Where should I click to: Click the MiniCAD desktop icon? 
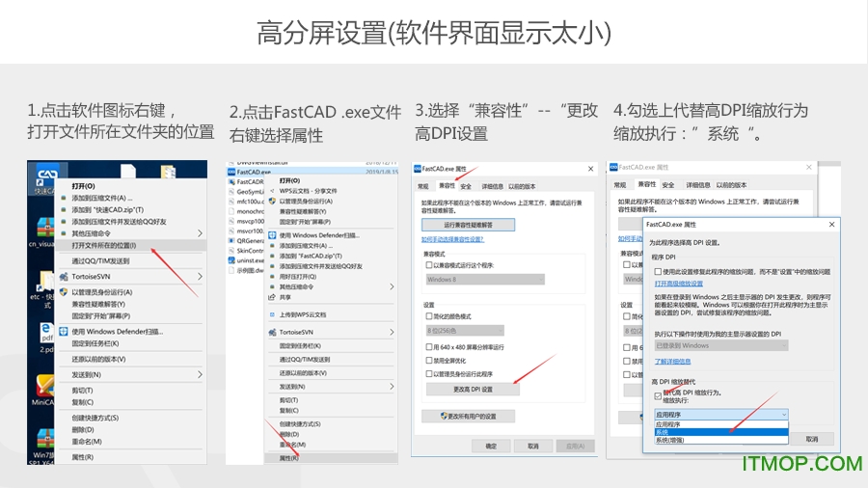(45, 385)
